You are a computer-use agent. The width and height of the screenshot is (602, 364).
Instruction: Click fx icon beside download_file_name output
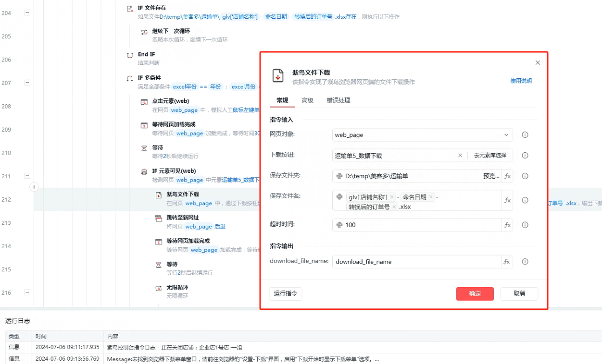[507, 262]
